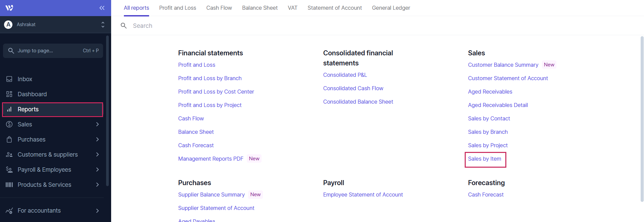Screen dimensions: 644x222
Task: Click the Dashboard grid icon
Action: coord(9,94)
